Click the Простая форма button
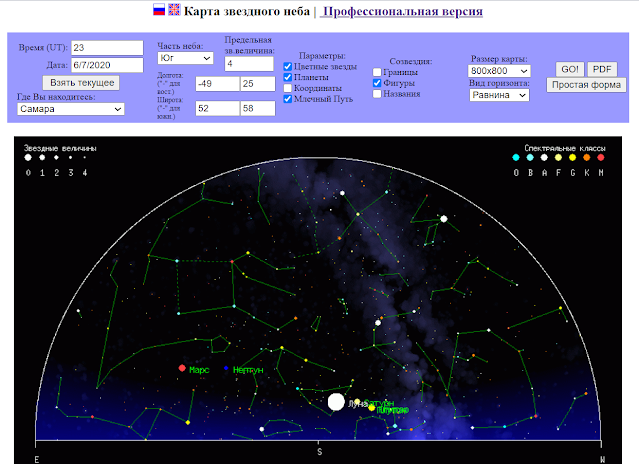The width and height of the screenshot is (639, 464). coord(586,85)
